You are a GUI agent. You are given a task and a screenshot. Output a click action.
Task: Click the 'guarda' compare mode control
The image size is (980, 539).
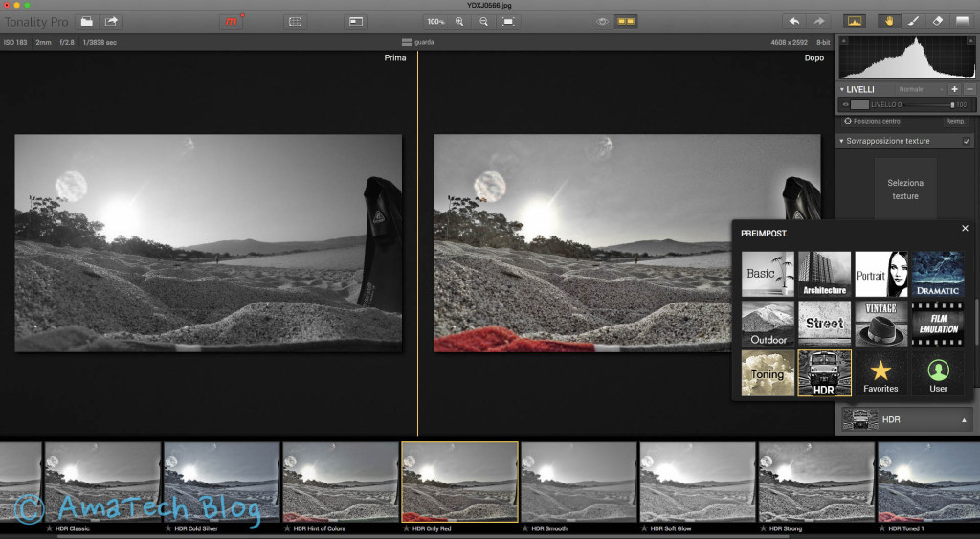click(x=417, y=42)
